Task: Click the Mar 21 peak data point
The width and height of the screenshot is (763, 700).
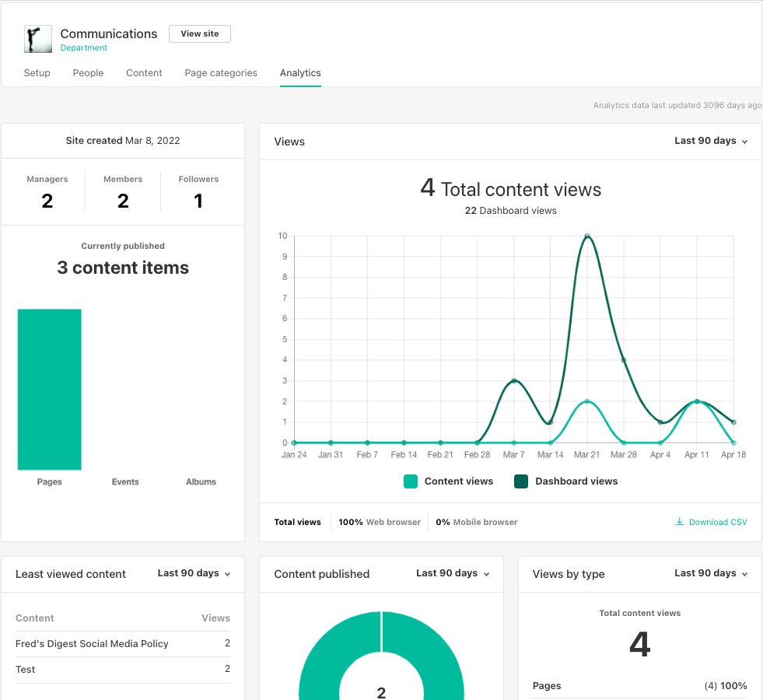Action: pyautogui.click(x=587, y=234)
